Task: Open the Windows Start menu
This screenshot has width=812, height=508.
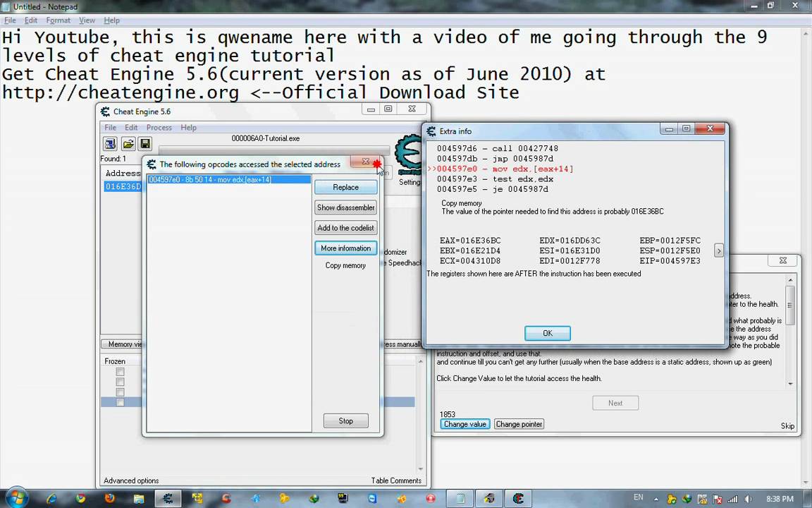Action: click(x=16, y=498)
